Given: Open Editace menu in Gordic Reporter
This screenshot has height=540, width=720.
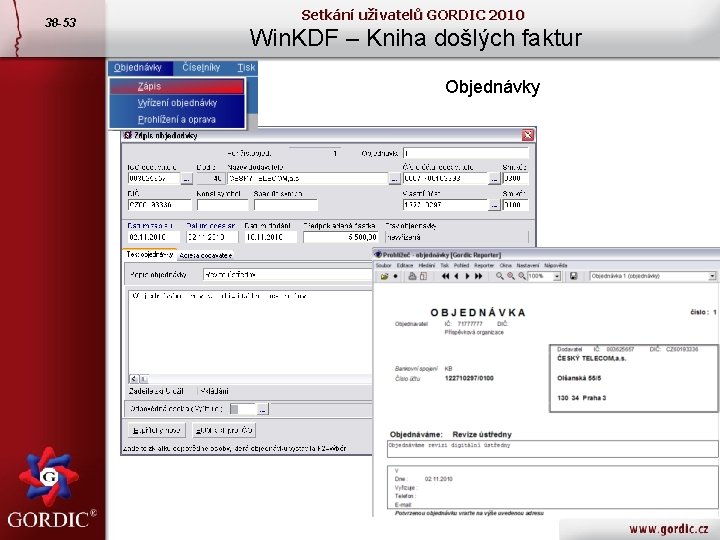Looking at the screenshot, I should (x=405, y=265).
